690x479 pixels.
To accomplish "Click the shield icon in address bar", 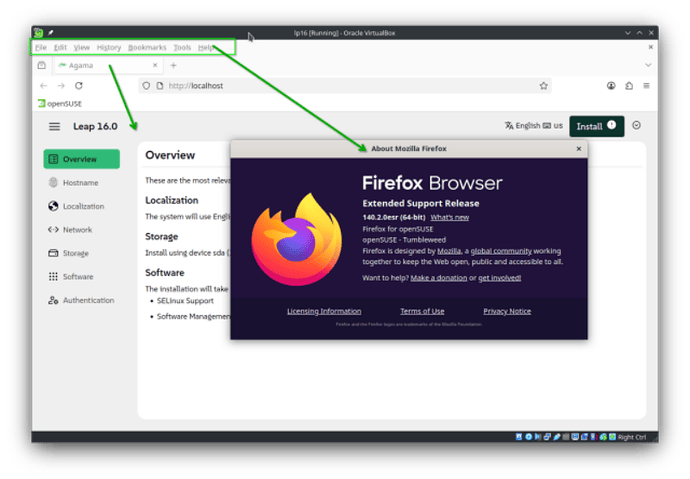I will pyautogui.click(x=146, y=86).
